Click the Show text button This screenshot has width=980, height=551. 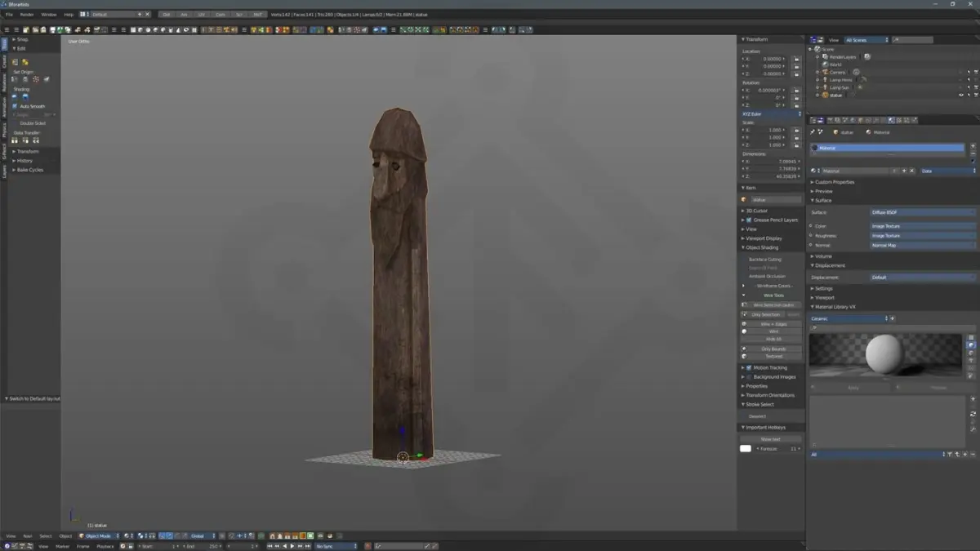coord(770,439)
